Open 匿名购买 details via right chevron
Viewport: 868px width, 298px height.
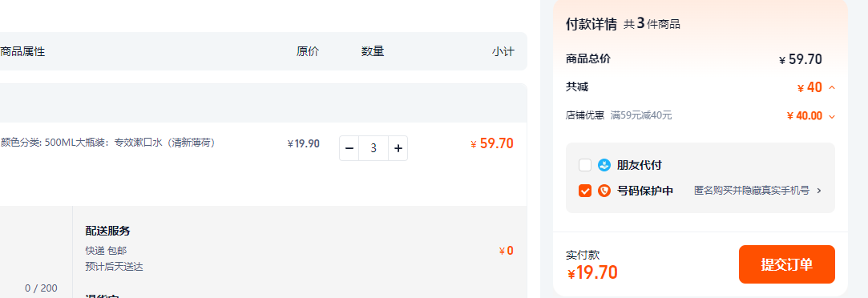coord(819,191)
